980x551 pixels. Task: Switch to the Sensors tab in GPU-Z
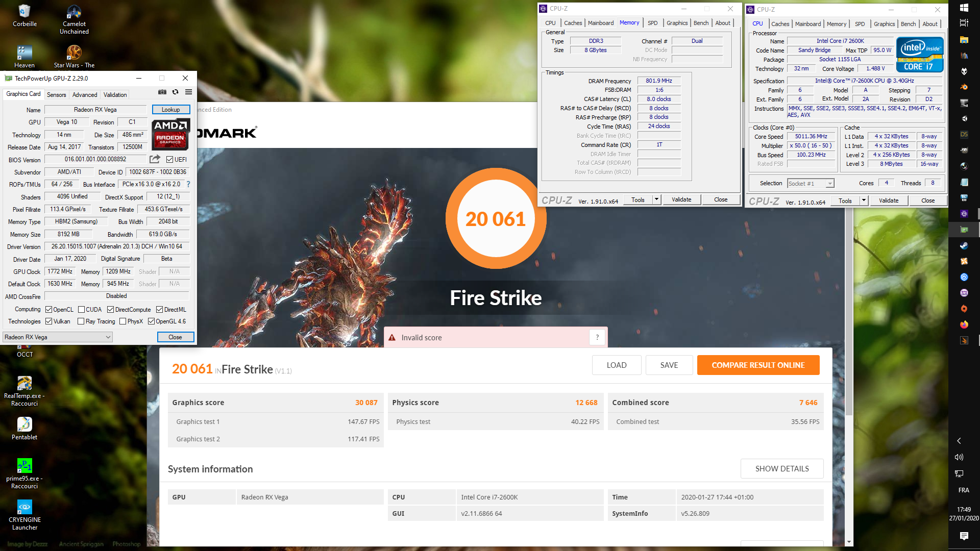(x=56, y=95)
